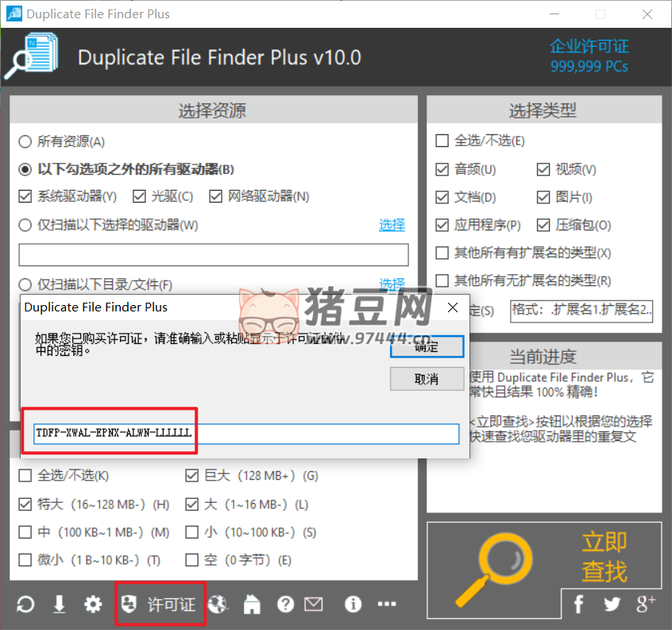
Task: Click the three-dots more icon
Action: [x=387, y=605]
